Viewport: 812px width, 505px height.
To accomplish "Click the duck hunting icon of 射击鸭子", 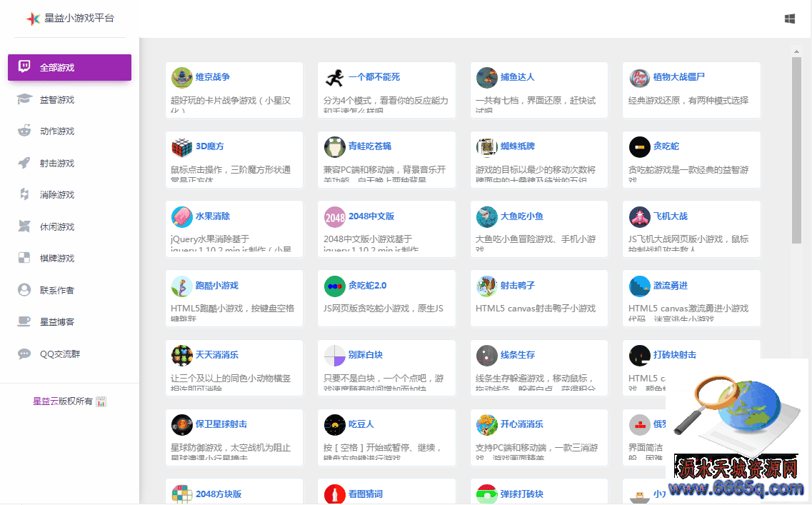I will (487, 286).
